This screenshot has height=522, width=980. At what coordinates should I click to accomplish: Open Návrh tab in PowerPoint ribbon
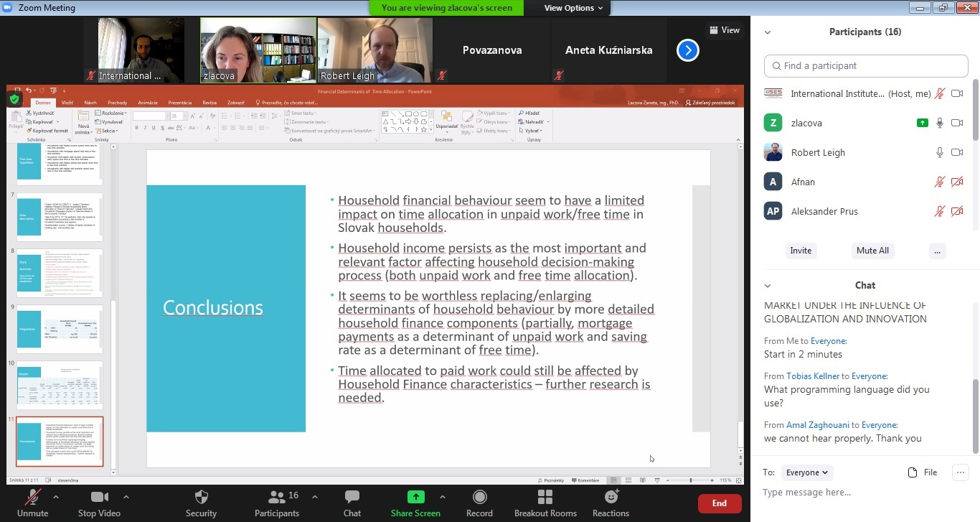pos(90,103)
